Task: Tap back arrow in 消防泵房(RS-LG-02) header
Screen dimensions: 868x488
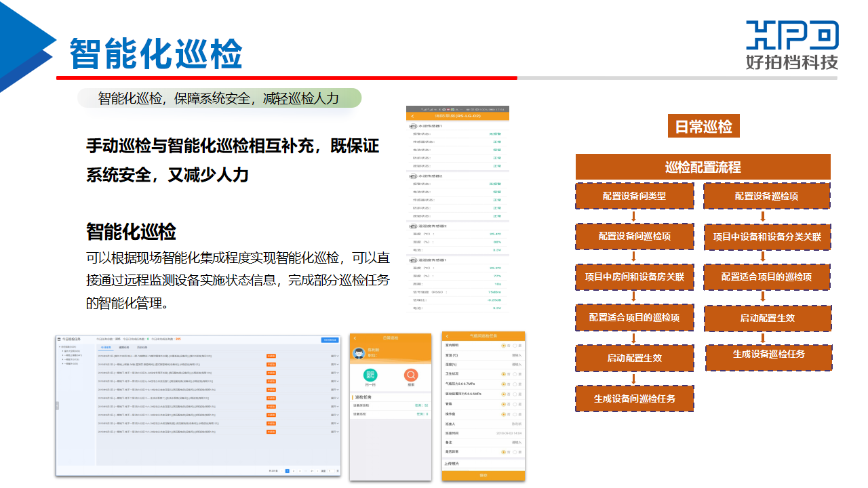Action: coord(412,116)
